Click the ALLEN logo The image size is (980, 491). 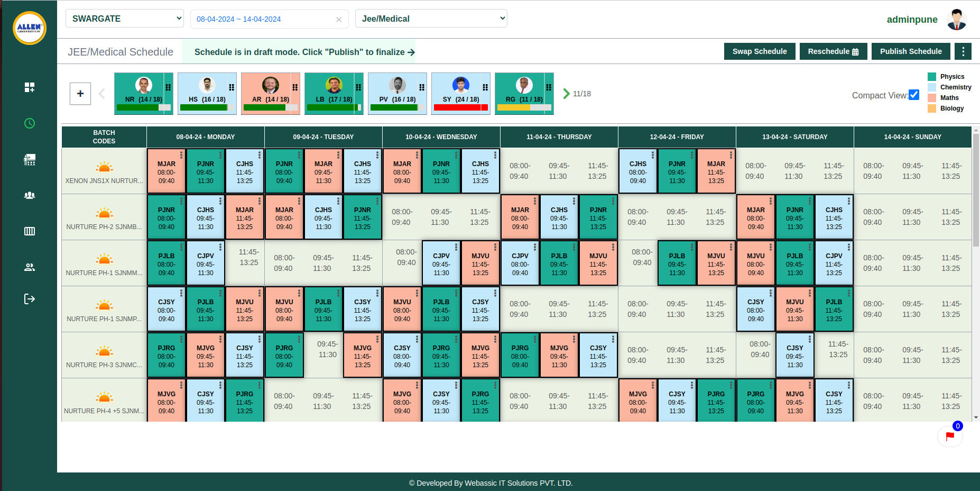(x=30, y=28)
